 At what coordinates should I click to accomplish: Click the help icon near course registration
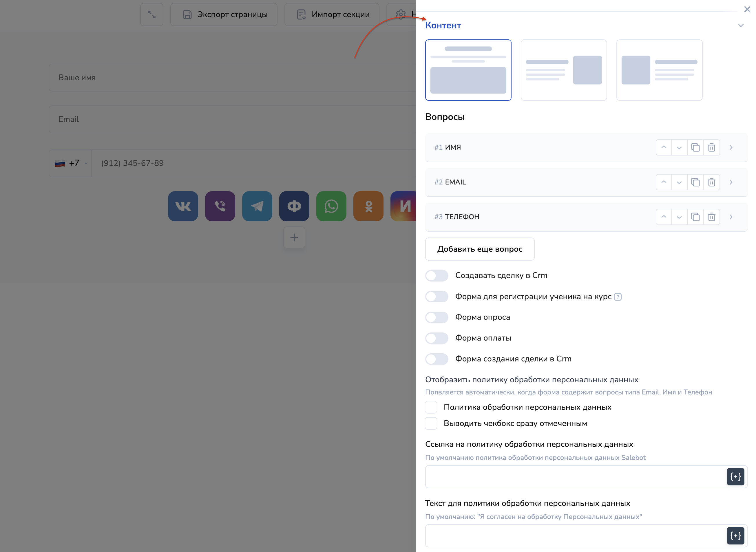coord(618,297)
